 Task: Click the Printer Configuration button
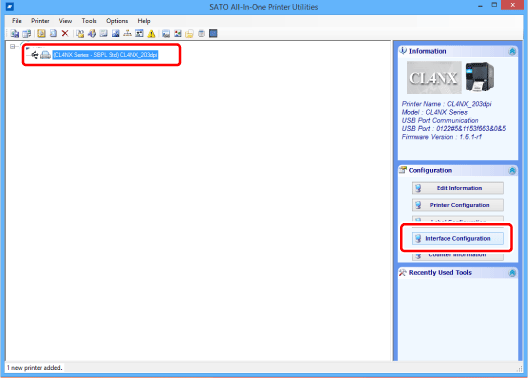458,205
